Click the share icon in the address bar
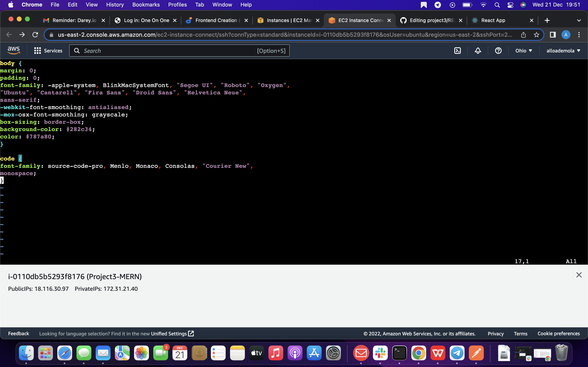The height and width of the screenshot is (367, 588). click(523, 35)
